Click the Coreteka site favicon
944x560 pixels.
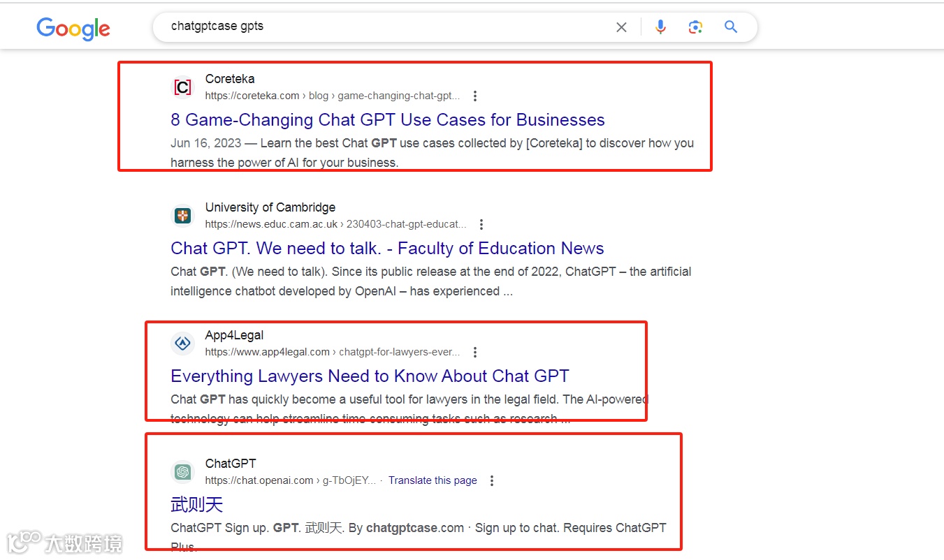click(182, 87)
